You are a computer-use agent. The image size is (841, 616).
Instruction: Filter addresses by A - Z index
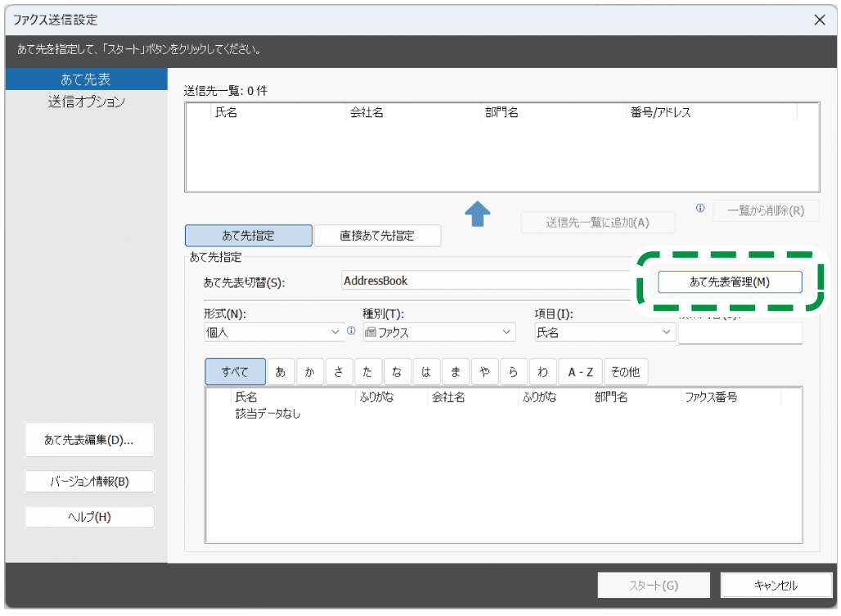point(580,371)
